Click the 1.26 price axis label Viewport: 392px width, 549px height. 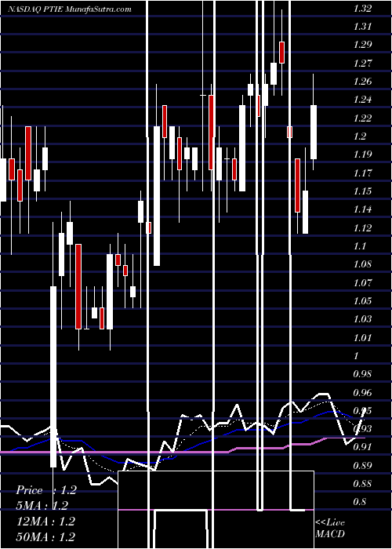362,82
